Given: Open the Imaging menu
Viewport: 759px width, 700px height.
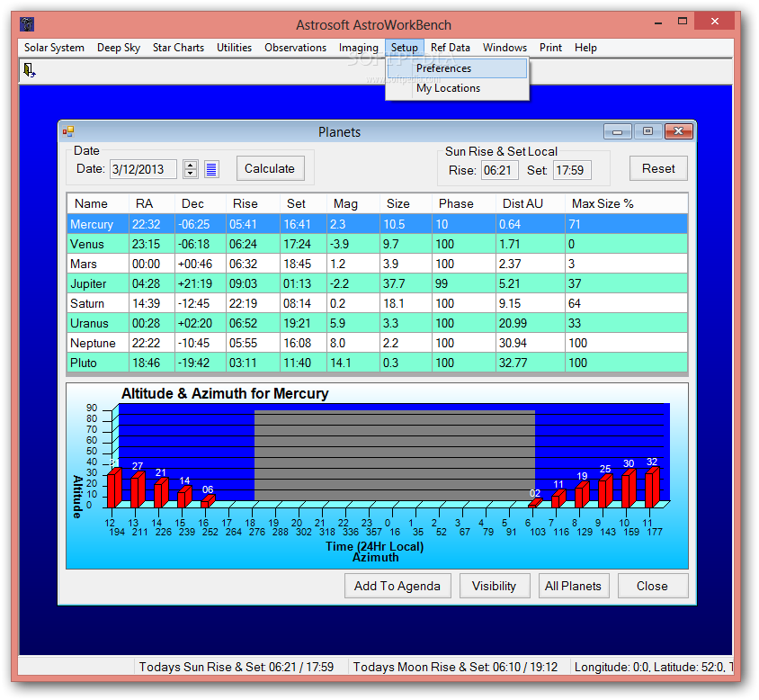Looking at the screenshot, I should click(x=358, y=48).
